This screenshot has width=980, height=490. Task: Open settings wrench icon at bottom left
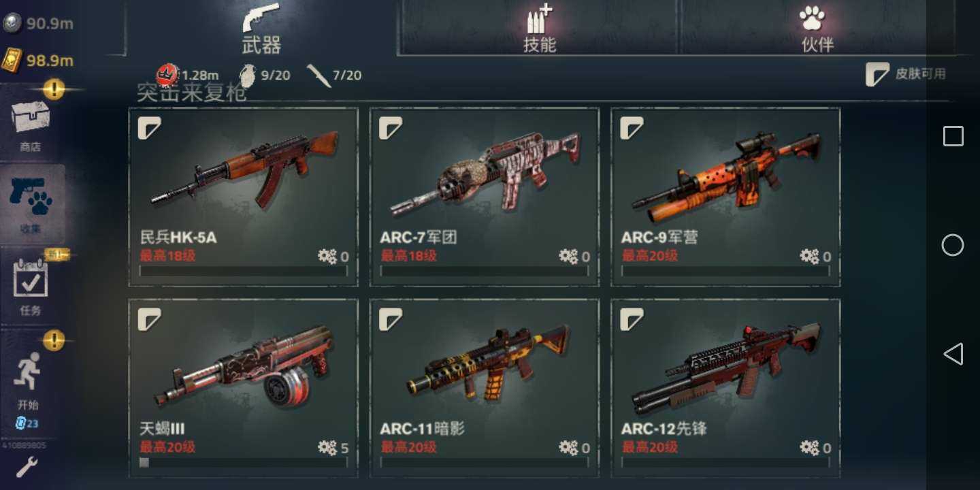click(x=27, y=468)
